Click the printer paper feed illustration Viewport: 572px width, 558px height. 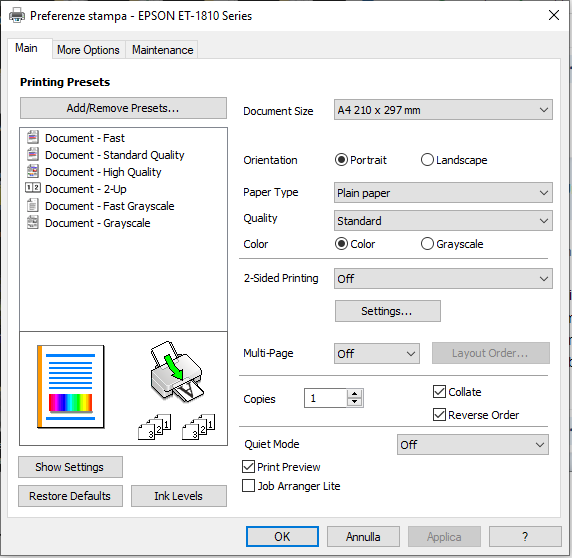176,371
